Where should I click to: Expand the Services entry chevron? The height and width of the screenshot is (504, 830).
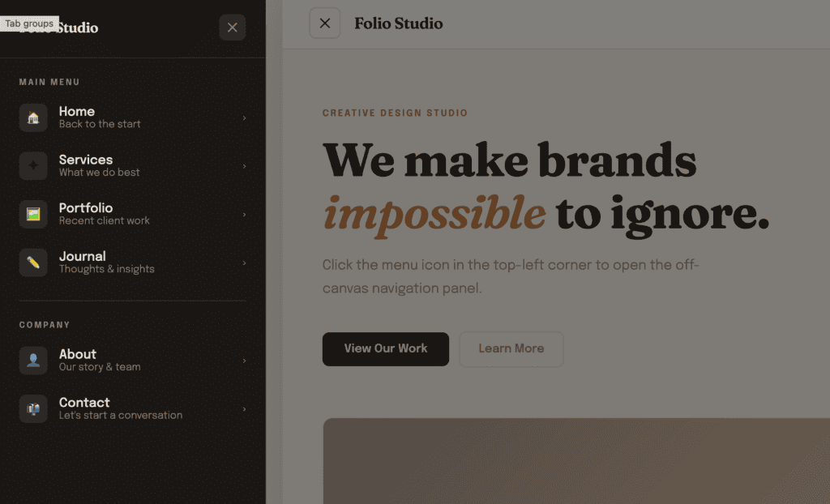coord(243,166)
